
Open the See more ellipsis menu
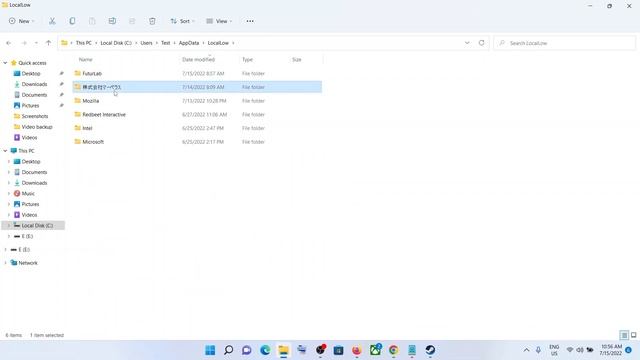(250, 21)
